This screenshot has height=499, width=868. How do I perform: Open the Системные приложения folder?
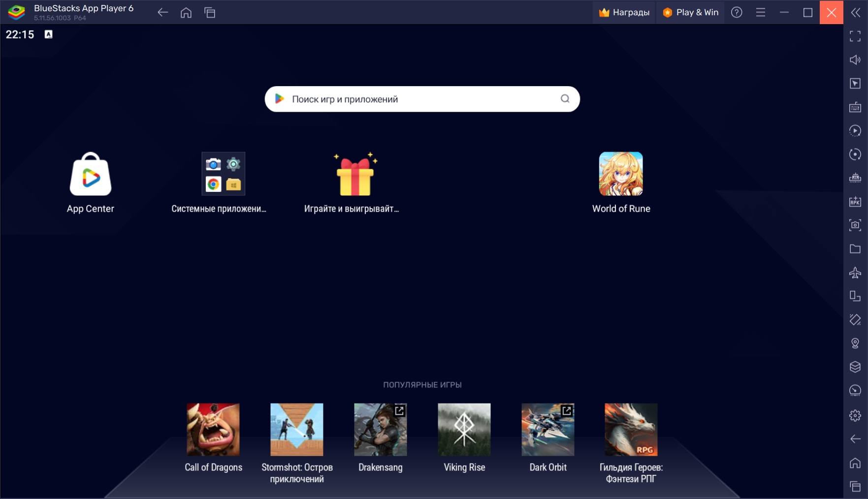(223, 174)
